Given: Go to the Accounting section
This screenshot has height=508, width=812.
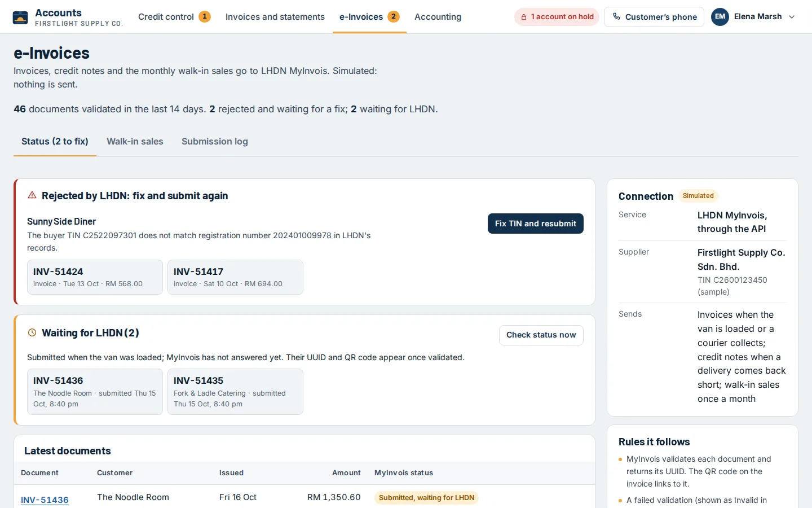Looking at the screenshot, I should (438, 17).
